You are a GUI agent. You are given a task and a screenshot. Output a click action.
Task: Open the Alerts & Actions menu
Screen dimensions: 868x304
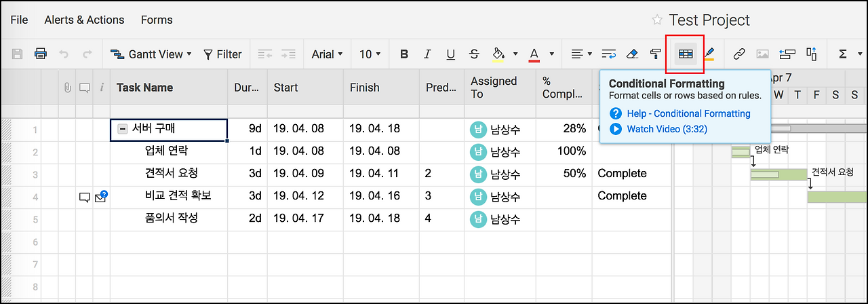(x=84, y=20)
